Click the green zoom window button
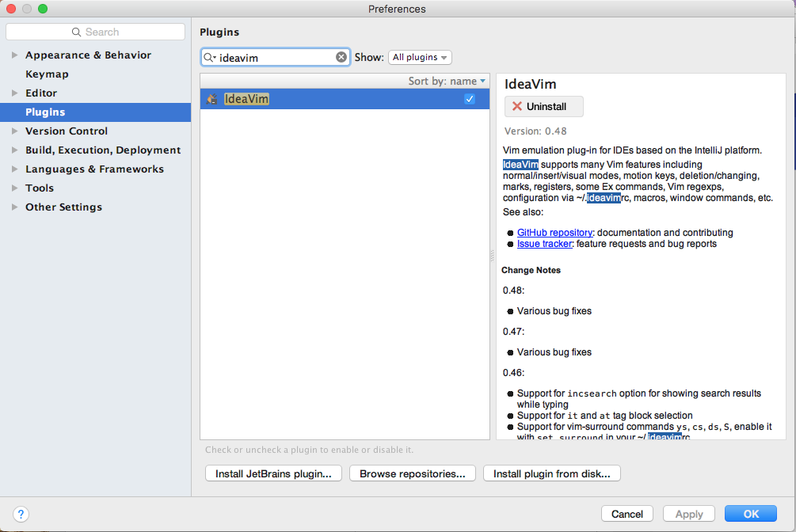 tap(43, 9)
